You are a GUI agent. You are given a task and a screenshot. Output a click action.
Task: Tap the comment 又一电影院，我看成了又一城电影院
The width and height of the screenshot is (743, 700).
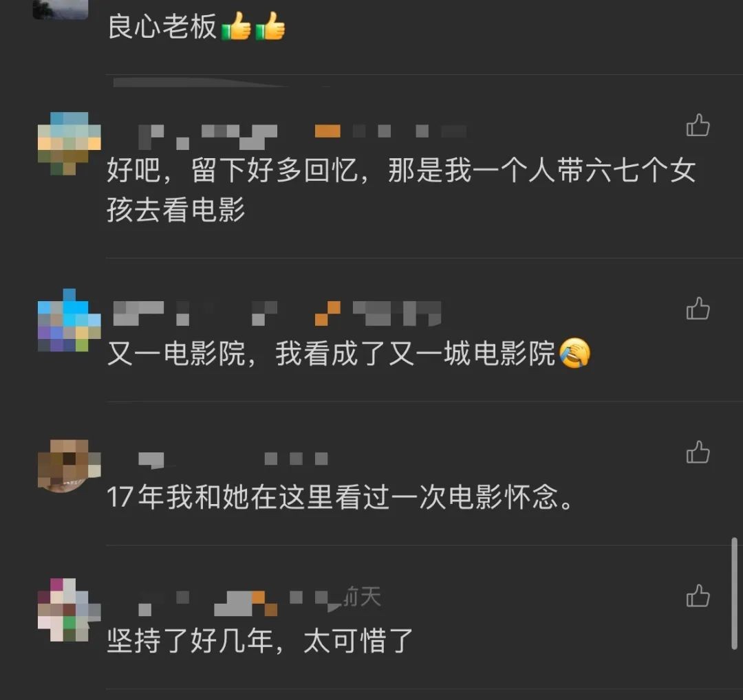tap(349, 353)
